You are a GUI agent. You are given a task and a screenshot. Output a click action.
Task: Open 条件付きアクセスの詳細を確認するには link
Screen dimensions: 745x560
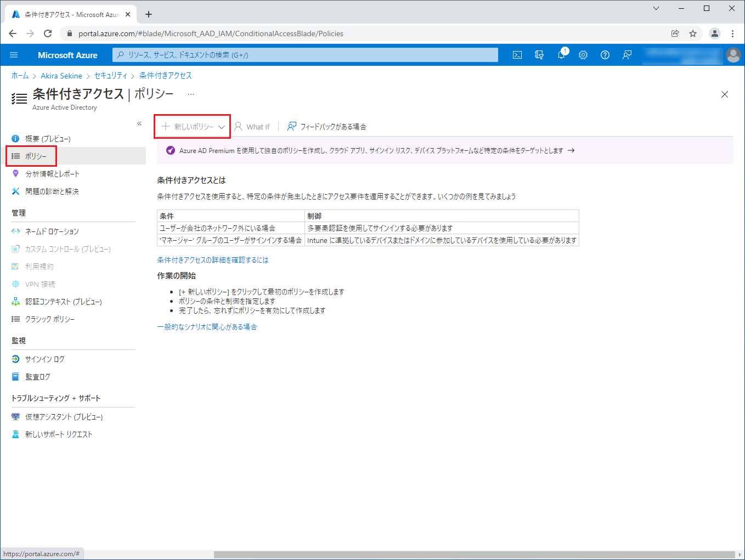(213, 260)
